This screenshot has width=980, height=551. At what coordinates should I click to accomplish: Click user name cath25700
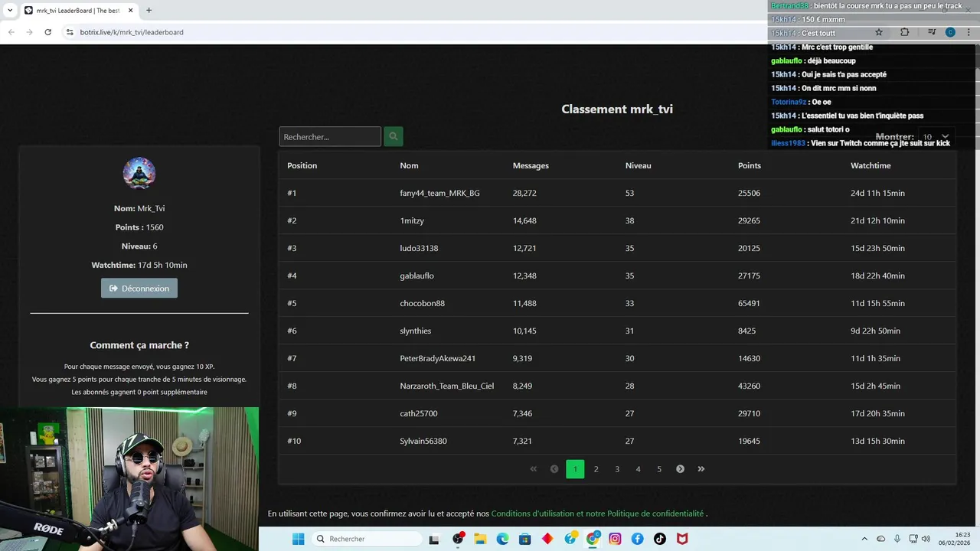click(x=418, y=413)
